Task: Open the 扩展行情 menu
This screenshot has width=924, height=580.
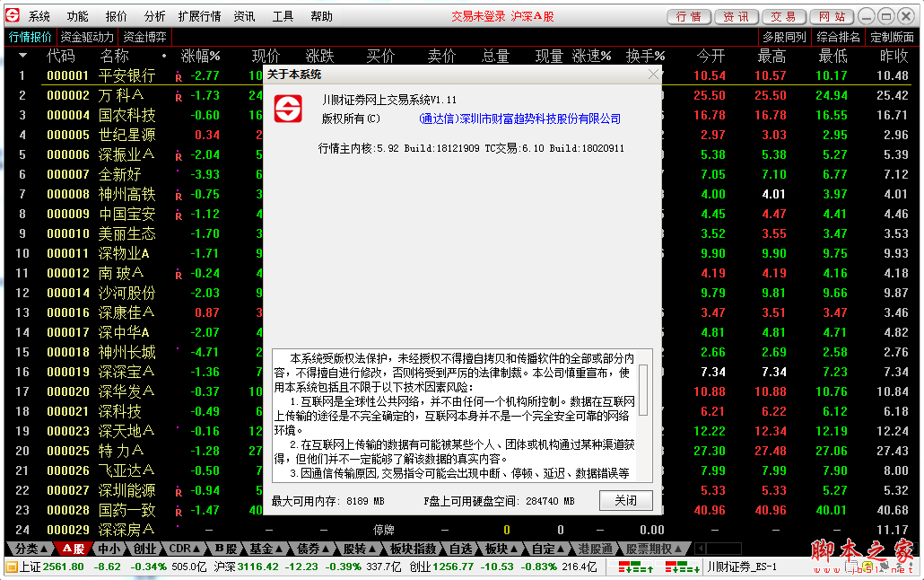Action: tap(199, 16)
